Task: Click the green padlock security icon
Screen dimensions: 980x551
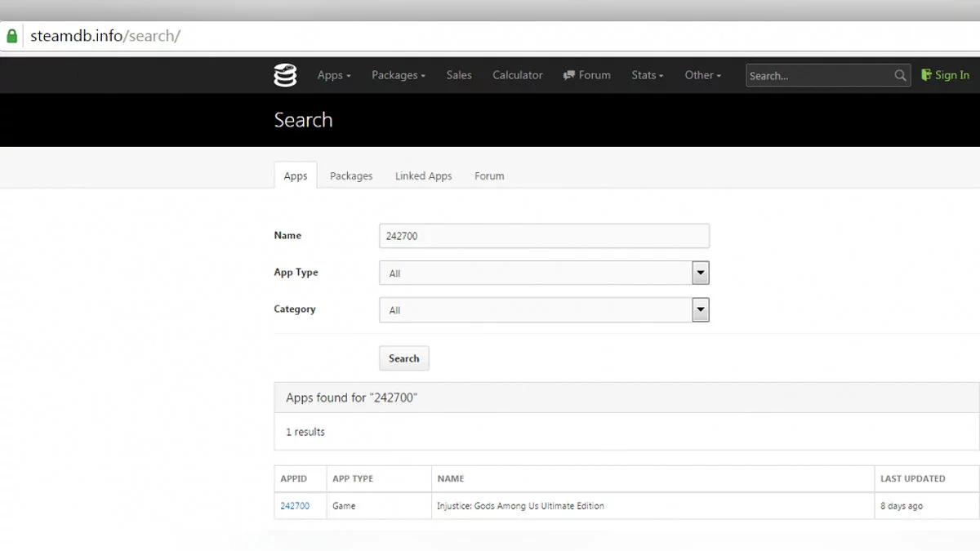Action: tap(11, 36)
